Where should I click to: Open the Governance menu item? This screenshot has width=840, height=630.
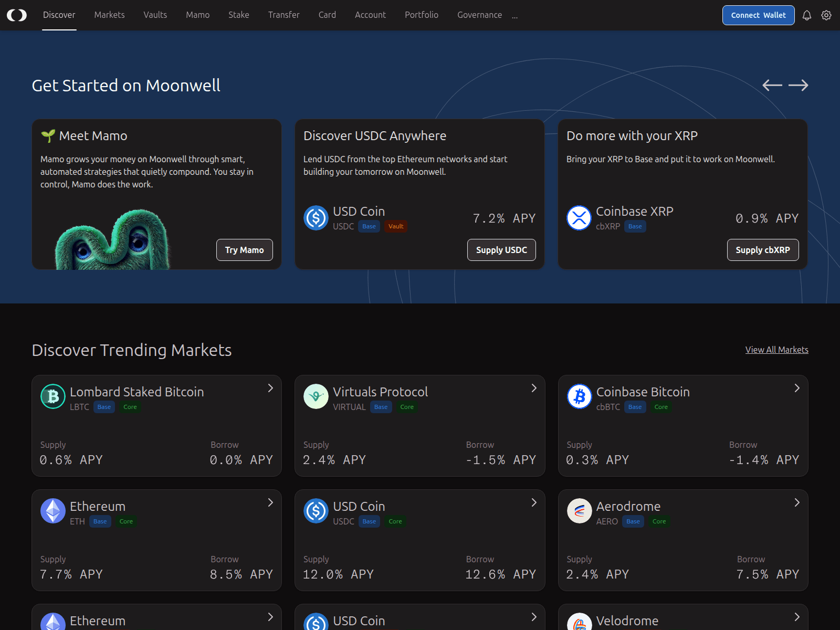[479, 15]
